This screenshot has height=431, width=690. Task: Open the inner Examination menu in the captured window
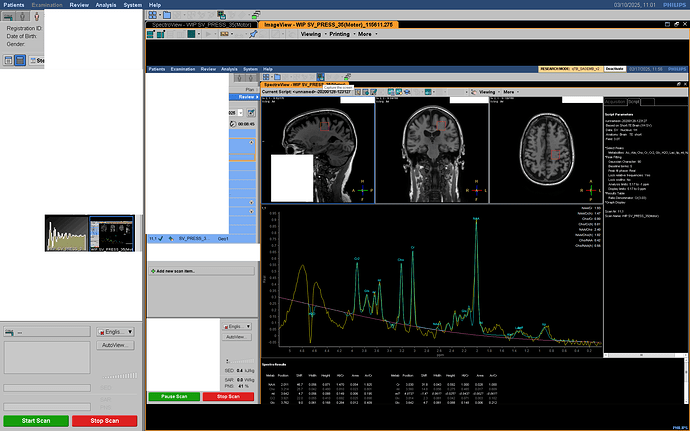(x=183, y=69)
